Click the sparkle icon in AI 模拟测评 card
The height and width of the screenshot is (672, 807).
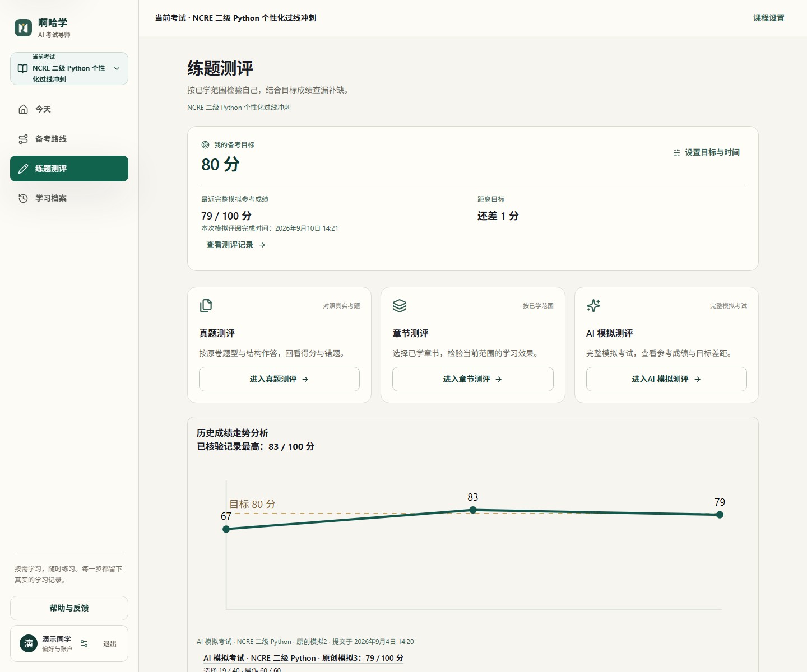593,305
